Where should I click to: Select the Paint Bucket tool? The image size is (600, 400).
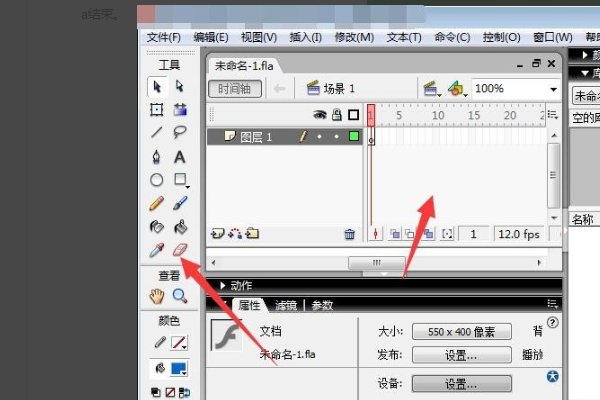[180, 227]
